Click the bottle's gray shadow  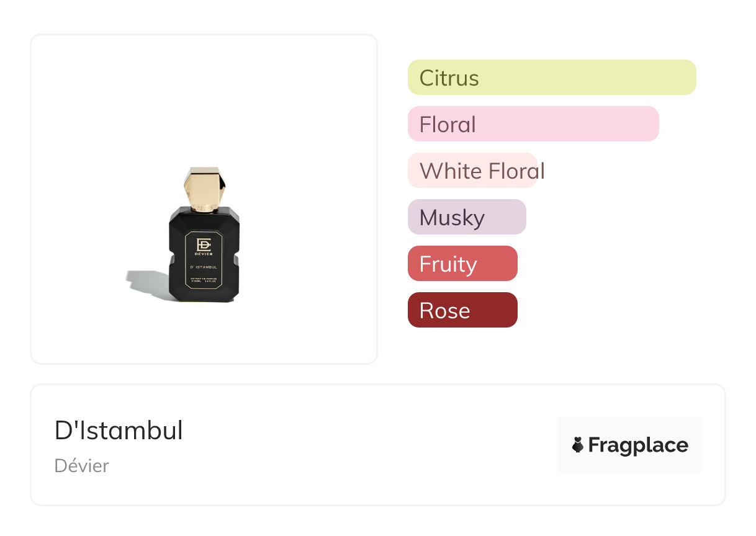pyautogui.click(x=146, y=285)
